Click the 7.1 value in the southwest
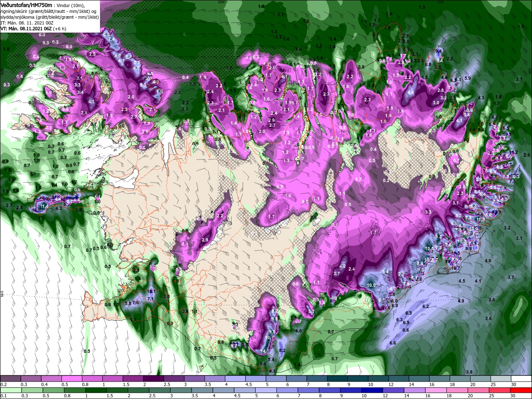This screenshot has height=399, width=532. [151, 299]
